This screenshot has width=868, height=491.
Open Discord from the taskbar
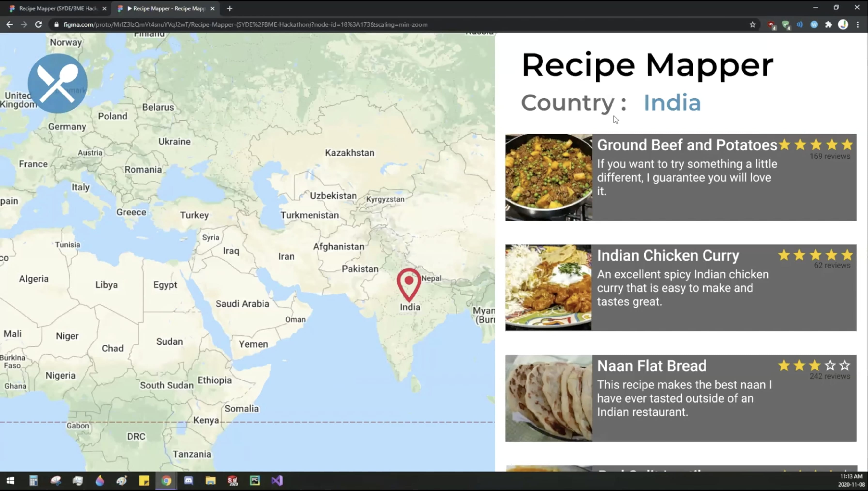tap(188, 480)
